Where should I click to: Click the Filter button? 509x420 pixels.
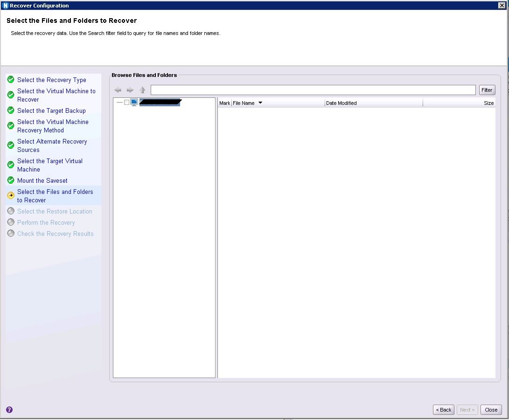[x=487, y=90]
